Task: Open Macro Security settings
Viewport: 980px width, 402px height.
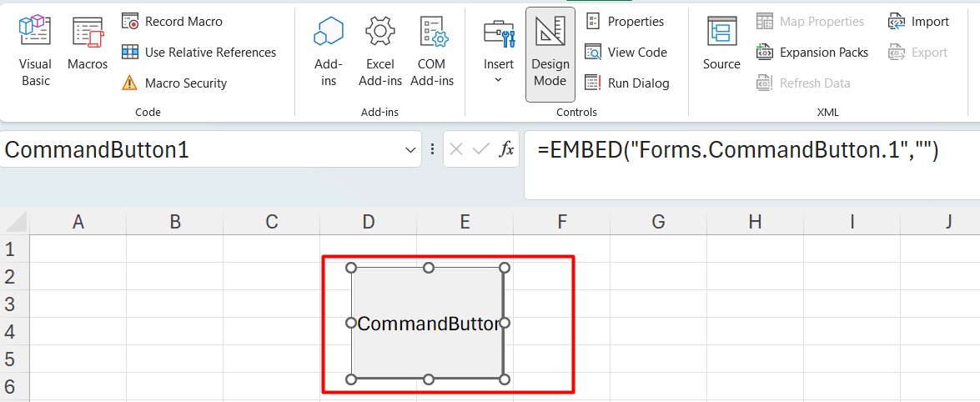Action: click(x=175, y=83)
